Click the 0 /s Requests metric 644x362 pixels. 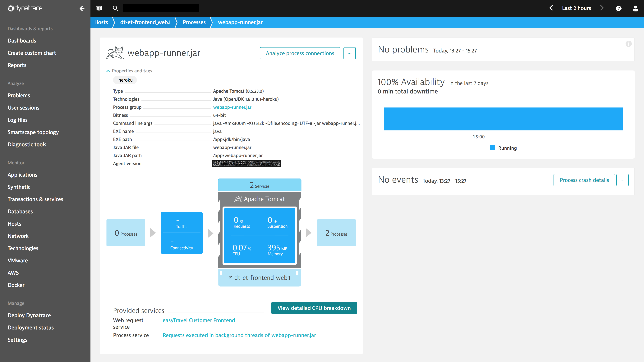[242, 222]
